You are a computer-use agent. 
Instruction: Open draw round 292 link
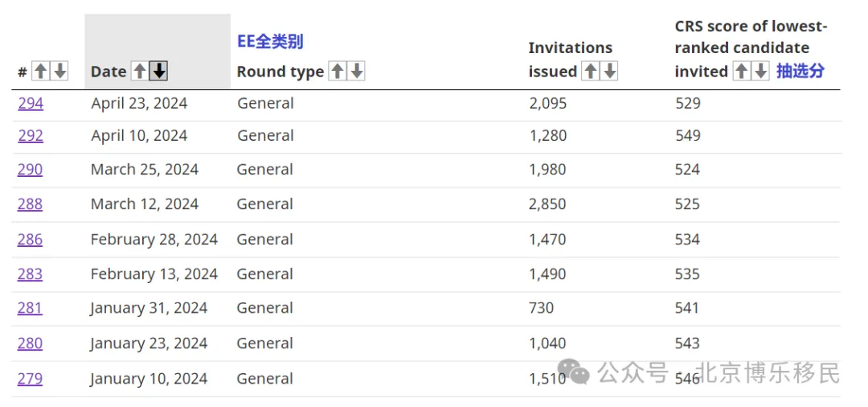pos(31,136)
